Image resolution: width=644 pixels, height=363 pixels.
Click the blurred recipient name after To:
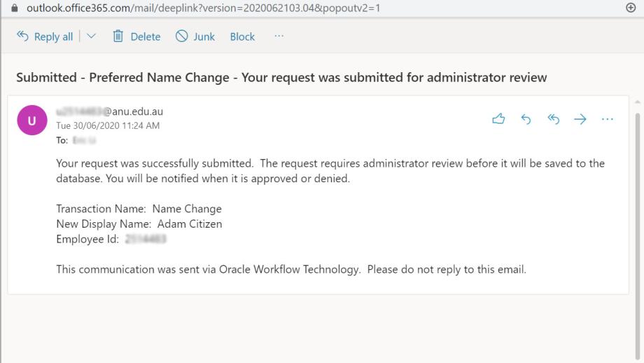[85, 141]
